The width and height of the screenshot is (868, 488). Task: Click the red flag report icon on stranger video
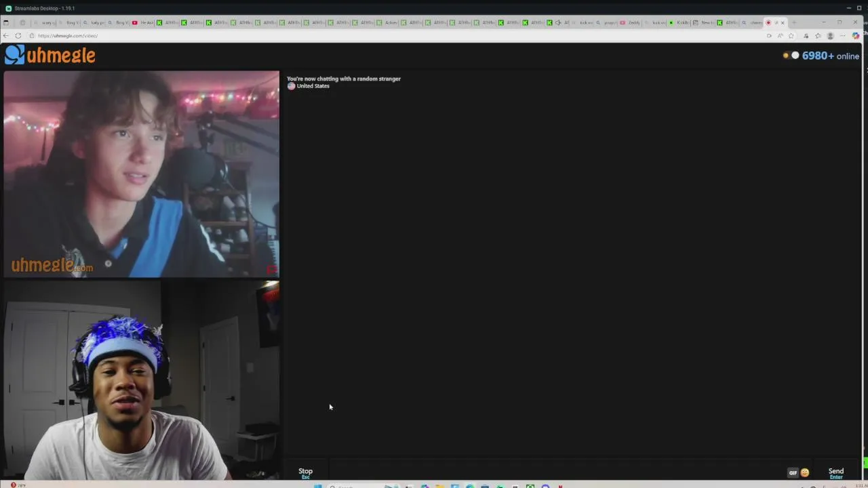coord(271,269)
